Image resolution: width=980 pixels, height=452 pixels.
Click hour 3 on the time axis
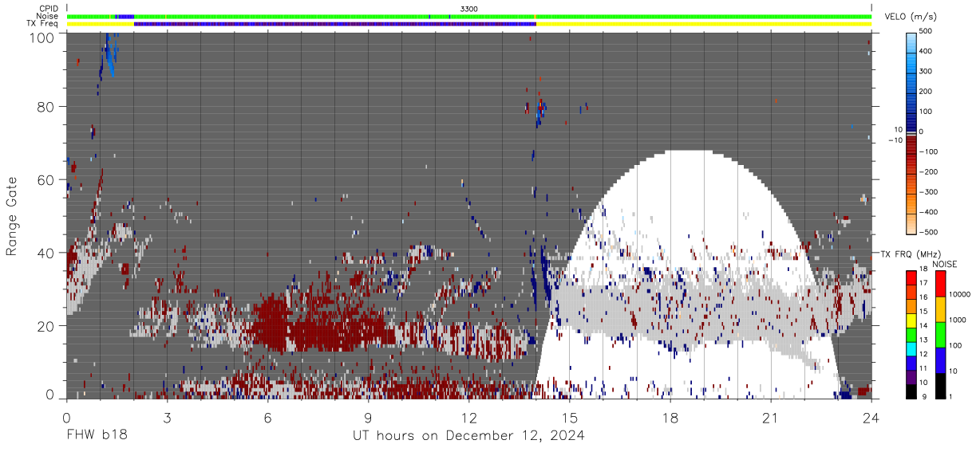click(167, 418)
